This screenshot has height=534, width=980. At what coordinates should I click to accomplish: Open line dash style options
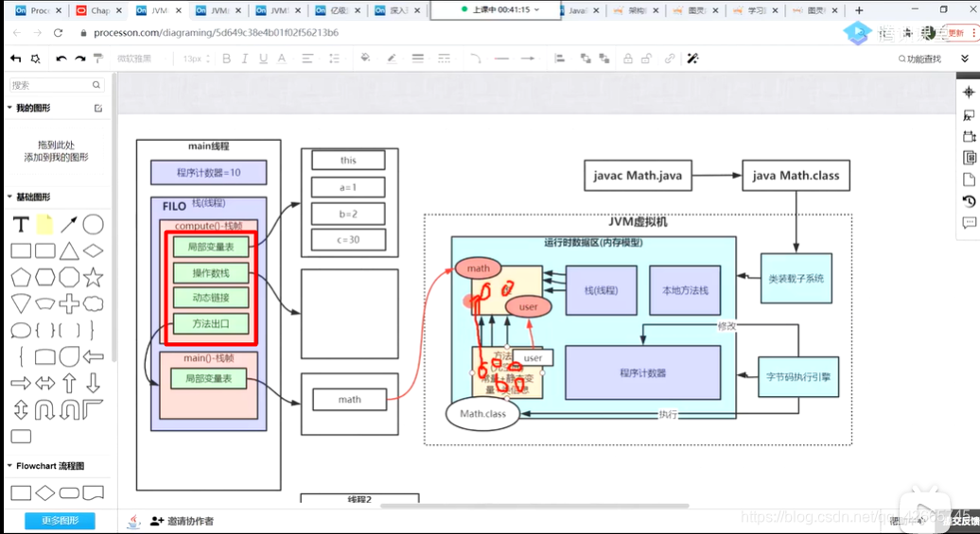click(x=445, y=58)
